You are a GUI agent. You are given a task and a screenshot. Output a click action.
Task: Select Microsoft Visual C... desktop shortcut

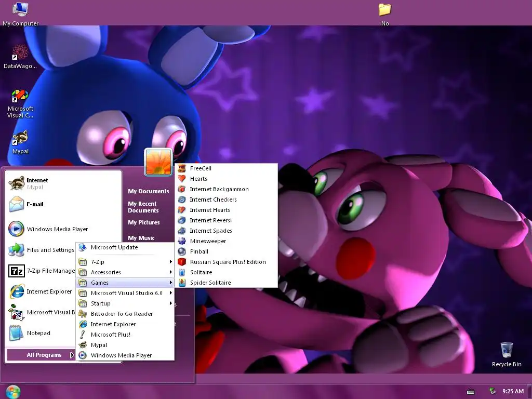[20, 104]
